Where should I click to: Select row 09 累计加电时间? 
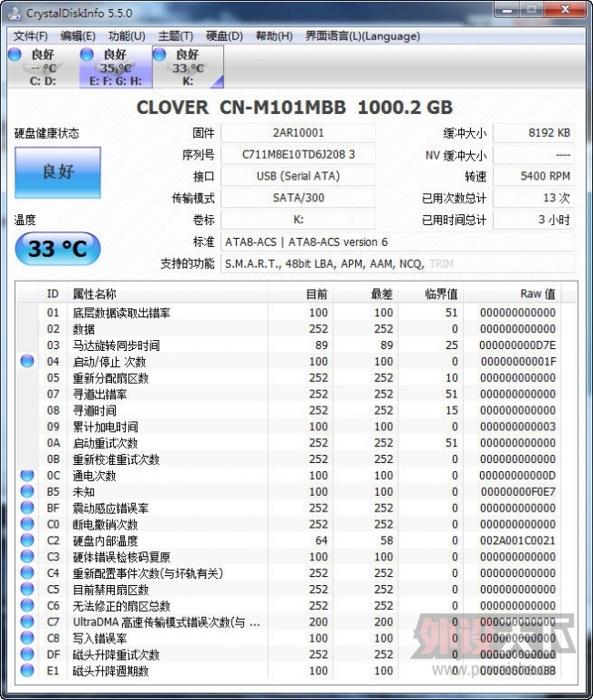click(x=289, y=427)
